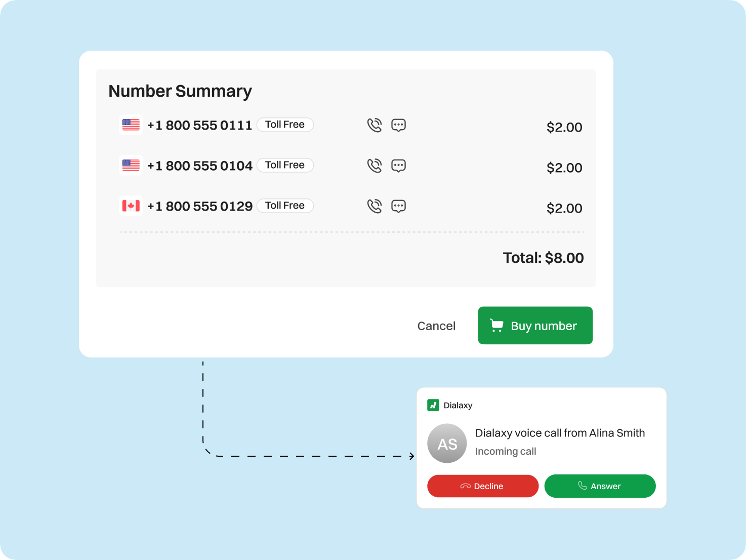Open messaging icon for +1 800 555 0104
Screen dimensions: 746x560
click(398, 166)
